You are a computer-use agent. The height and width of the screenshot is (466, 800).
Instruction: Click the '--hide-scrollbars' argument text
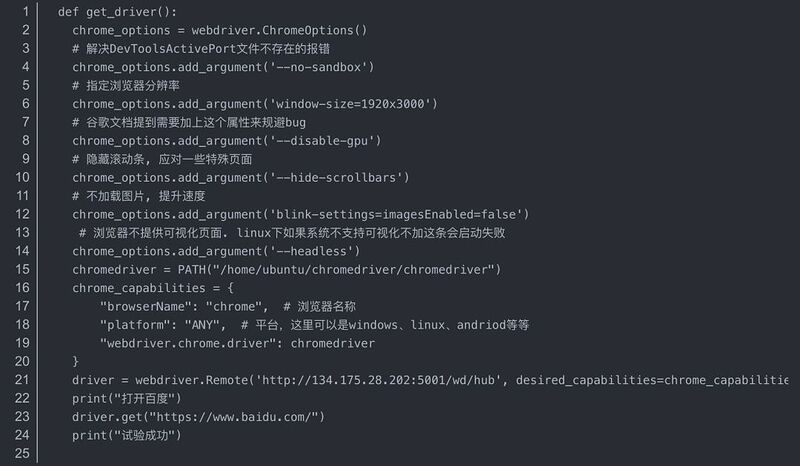pos(339,178)
